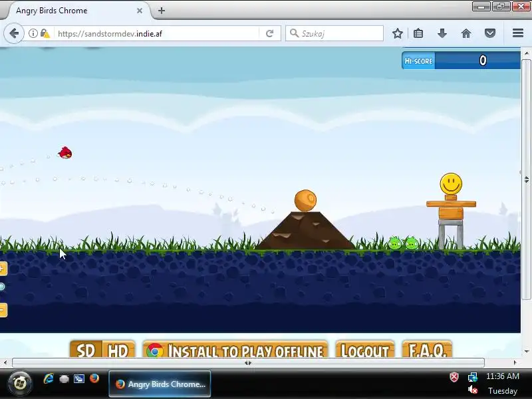This screenshot has height=399, width=532.
Task: Click the page vertical scrollbar thumb
Action: click(526, 179)
